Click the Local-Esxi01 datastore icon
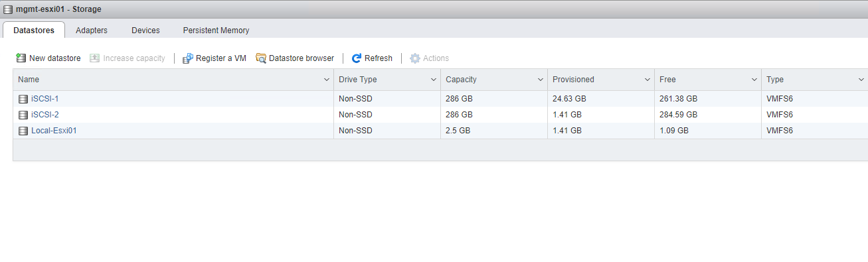 tap(23, 131)
